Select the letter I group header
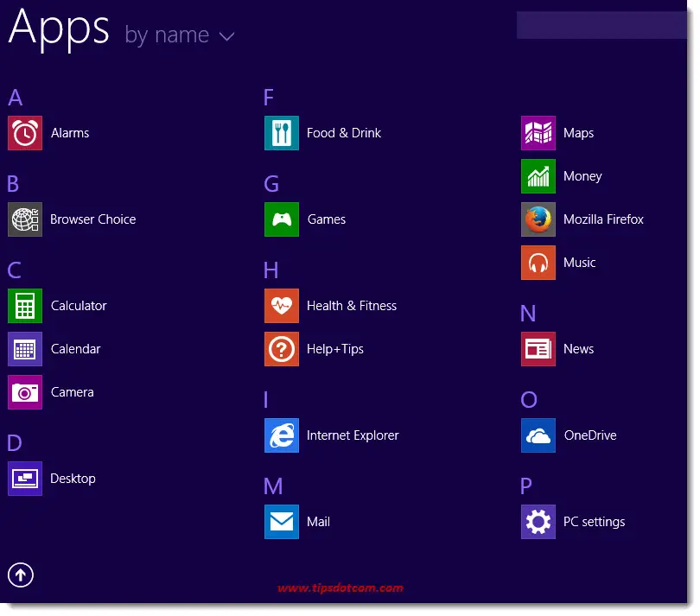Viewport: 700px width, 616px height. 266,399
